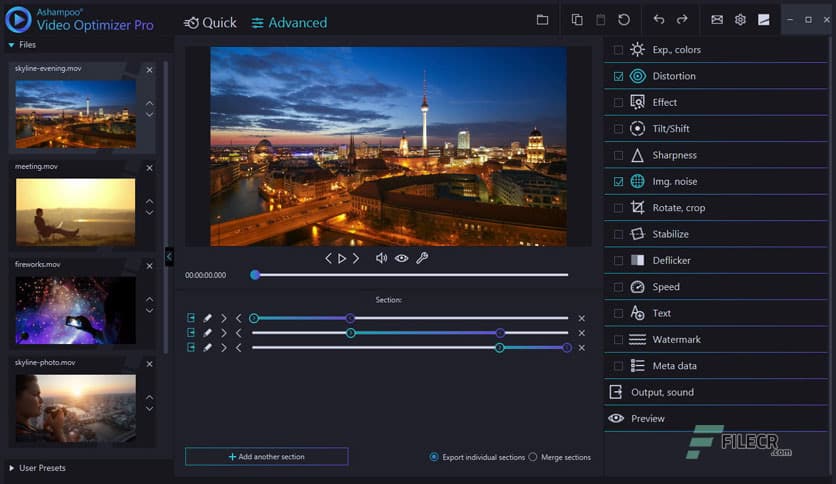Move skyline-evening.mov up with chevron

(x=150, y=103)
